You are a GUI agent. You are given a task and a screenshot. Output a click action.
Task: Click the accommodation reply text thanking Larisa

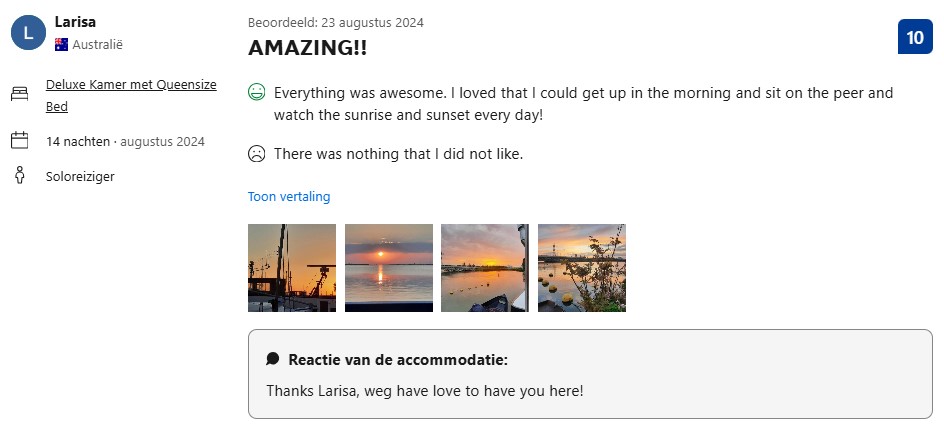tap(424, 390)
